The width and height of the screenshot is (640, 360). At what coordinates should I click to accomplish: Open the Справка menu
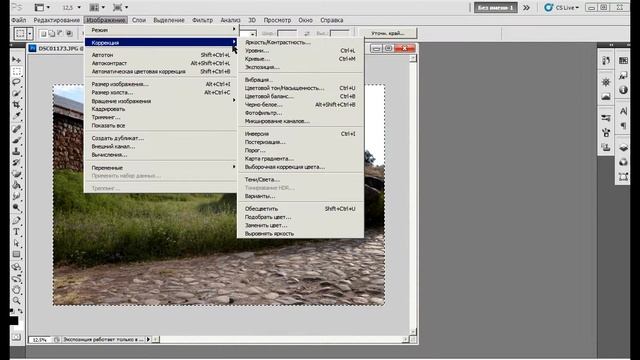point(331,20)
